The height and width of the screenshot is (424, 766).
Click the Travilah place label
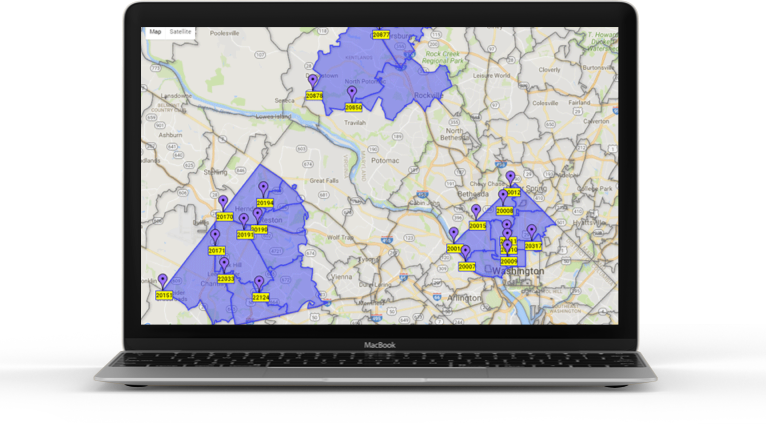point(355,123)
